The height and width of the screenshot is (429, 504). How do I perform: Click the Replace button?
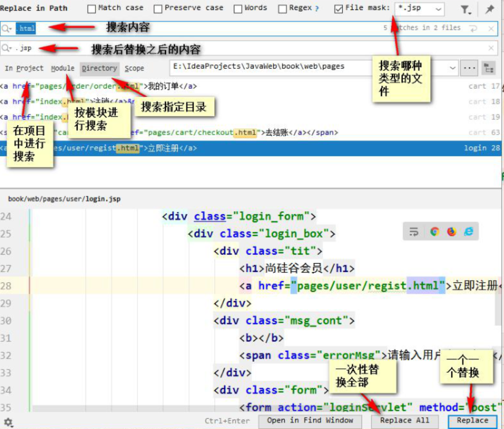pyautogui.click(x=472, y=421)
